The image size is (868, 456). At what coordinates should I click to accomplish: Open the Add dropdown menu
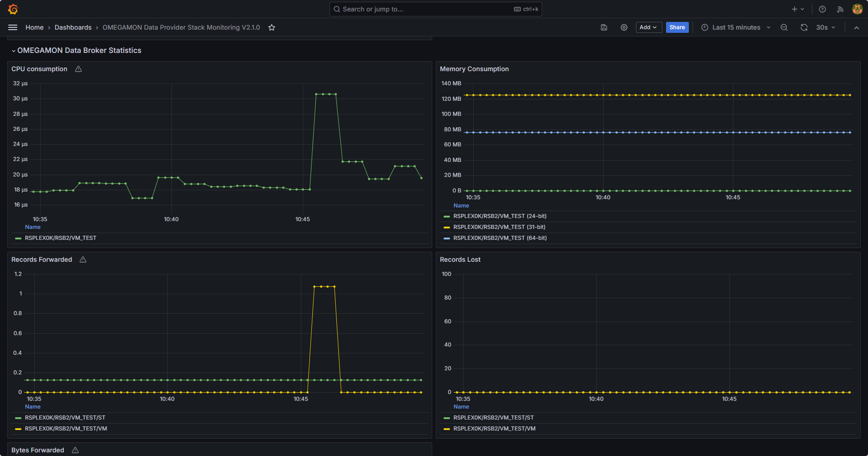click(x=649, y=27)
